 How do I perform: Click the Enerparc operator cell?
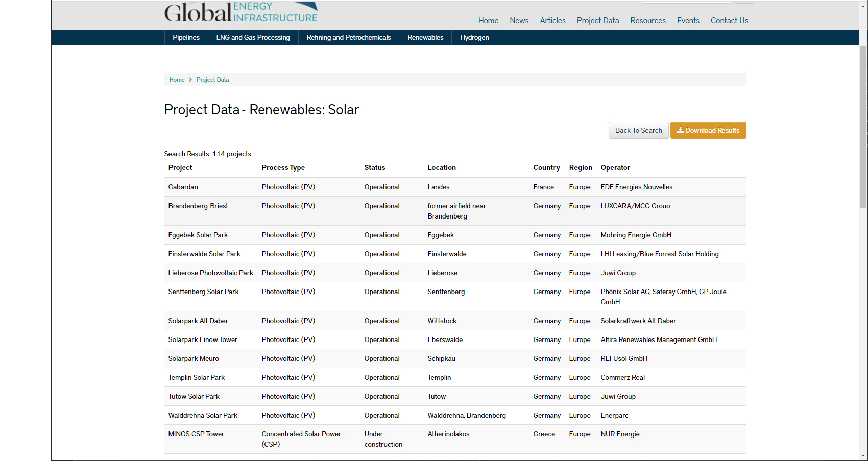tap(614, 415)
